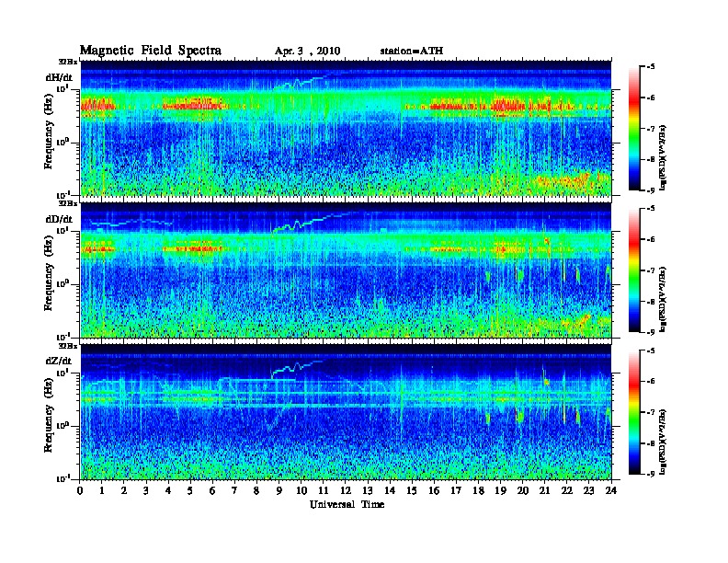Click the 'Magnetic Field Spectra' title
Screen dimensions: 728x563
[x=151, y=51]
